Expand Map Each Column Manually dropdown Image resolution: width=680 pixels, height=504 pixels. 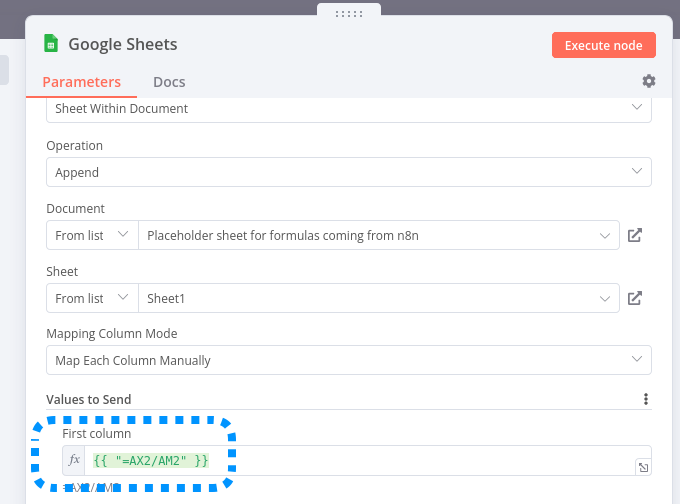coord(349,360)
